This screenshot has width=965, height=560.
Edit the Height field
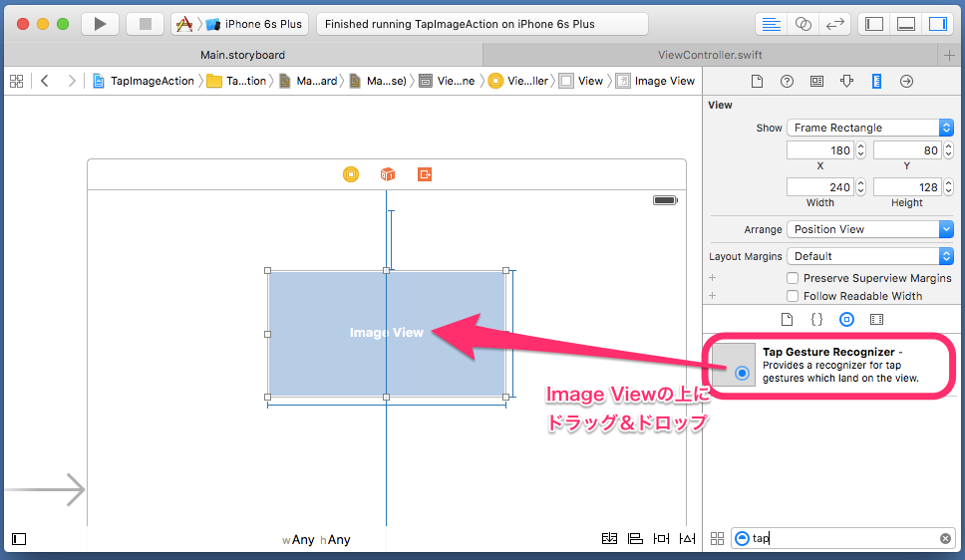(907, 187)
